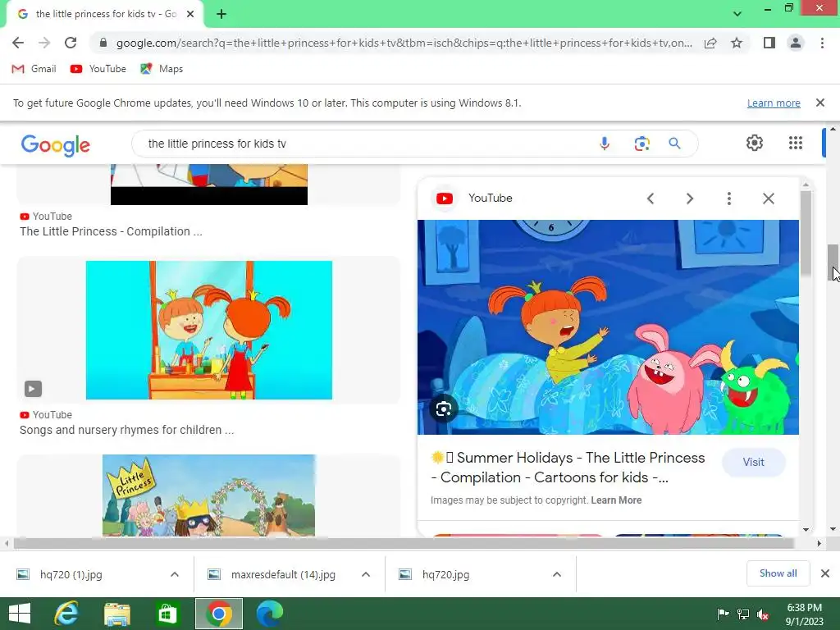840x630 pixels.
Task: Select the large bedtime monsters preview image
Action: pyautogui.click(x=608, y=326)
